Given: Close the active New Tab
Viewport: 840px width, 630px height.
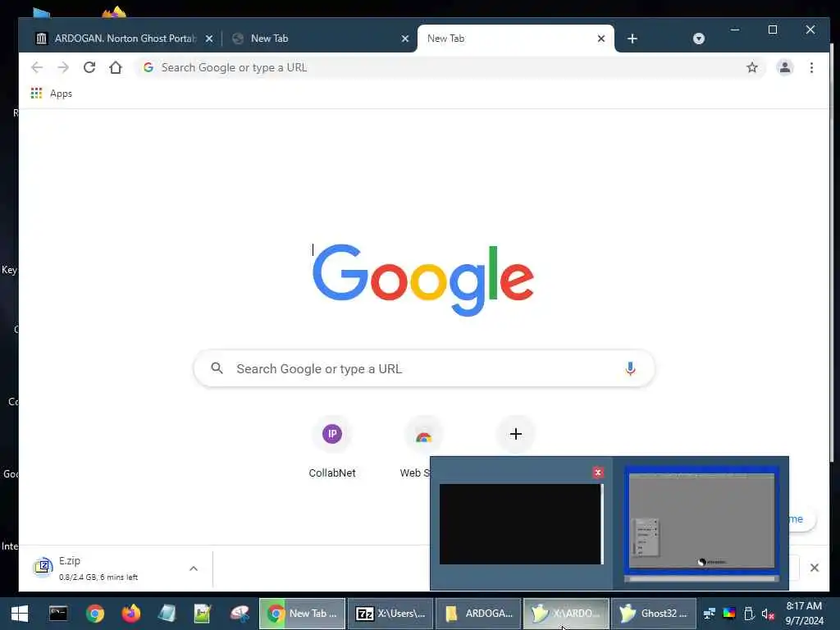Looking at the screenshot, I should point(601,39).
